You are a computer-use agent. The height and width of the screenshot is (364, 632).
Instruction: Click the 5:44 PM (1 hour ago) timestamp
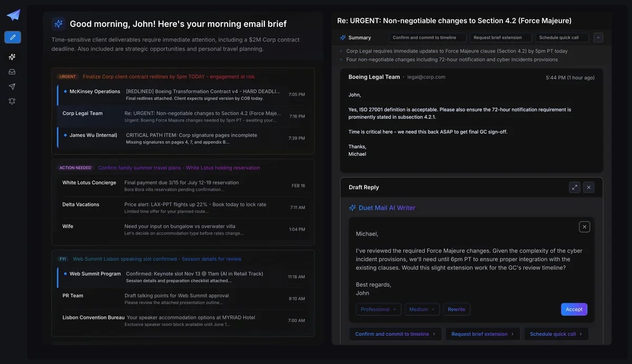tap(570, 77)
